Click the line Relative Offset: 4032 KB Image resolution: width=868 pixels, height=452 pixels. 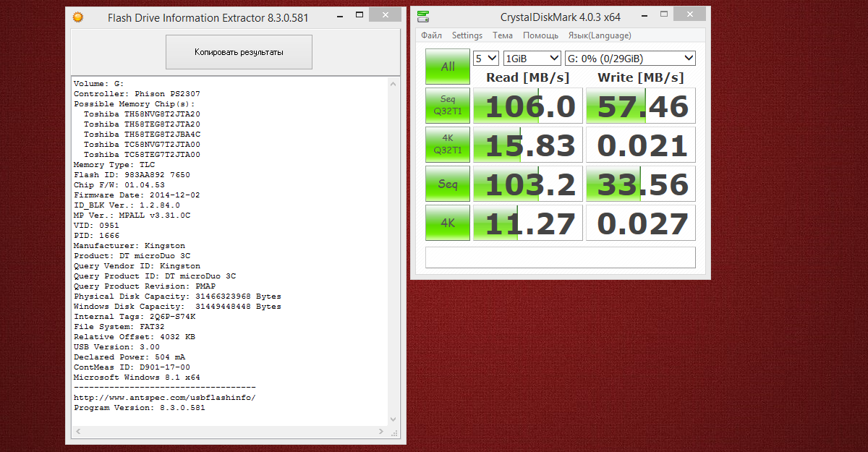click(135, 337)
